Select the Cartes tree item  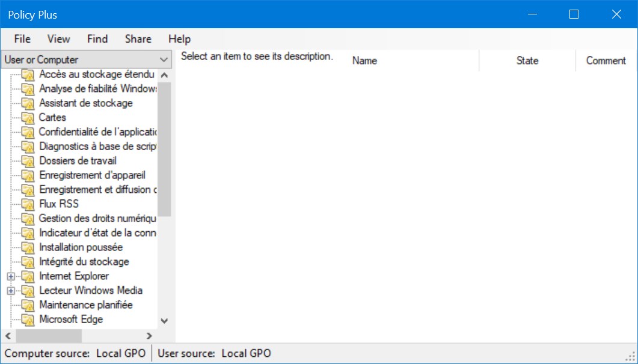click(x=52, y=117)
